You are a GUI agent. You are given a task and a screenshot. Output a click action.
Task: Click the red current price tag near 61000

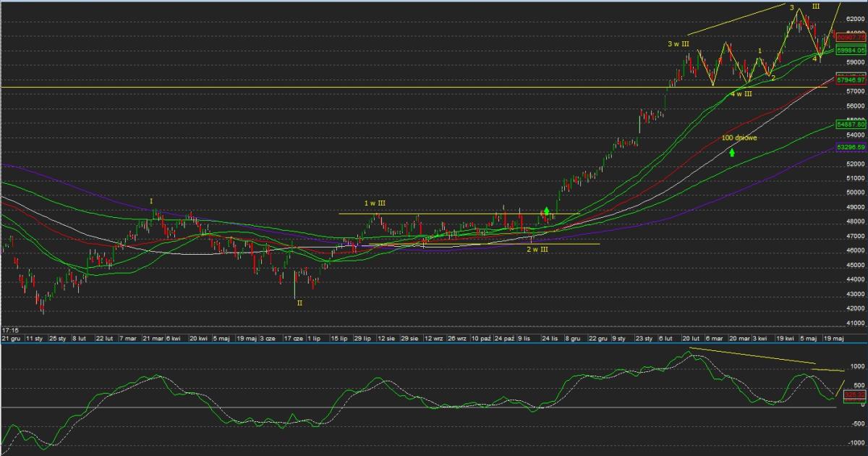click(x=851, y=38)
